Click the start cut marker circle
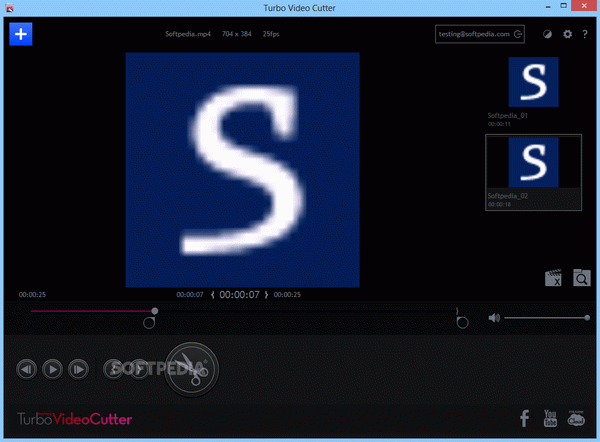The width and height of the screenshot is (600, 442). pos(149,323)
